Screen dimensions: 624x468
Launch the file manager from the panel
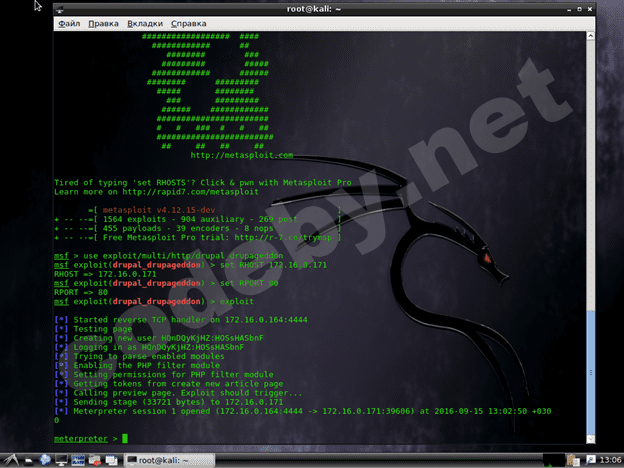click(x=29, y=461)
